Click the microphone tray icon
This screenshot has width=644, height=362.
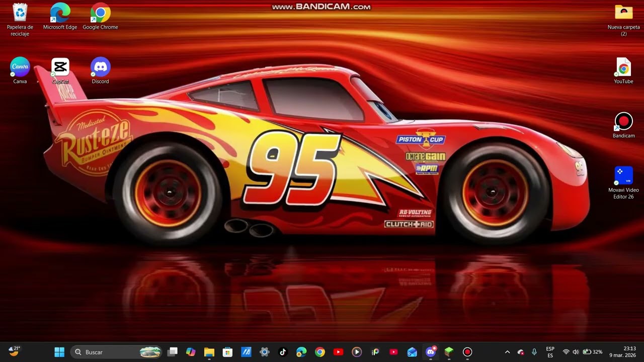(534, 352)
